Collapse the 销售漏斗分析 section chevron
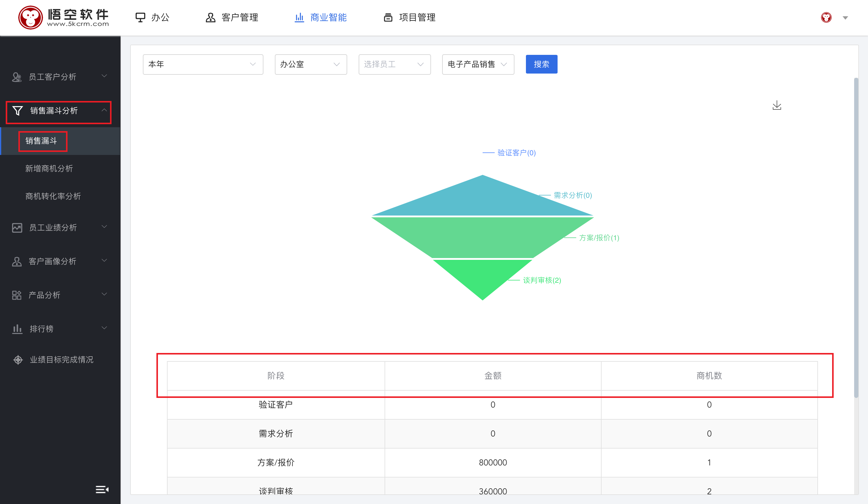The height and width of the screenshot is (504, 868). click(104, 110)
